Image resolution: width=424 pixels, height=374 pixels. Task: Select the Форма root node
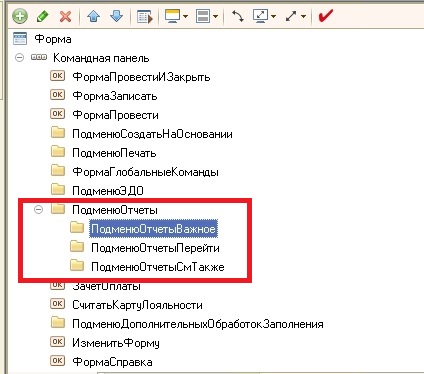(x=53, y=39)
